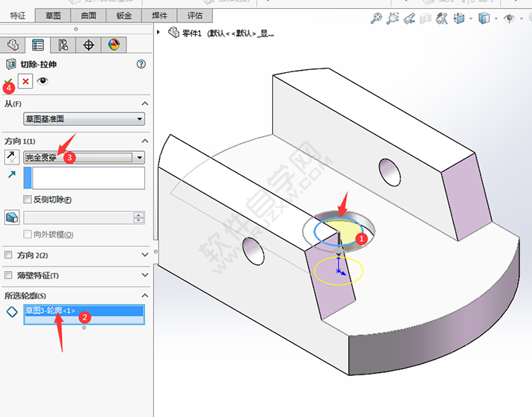Collapse the 所选轮廓(S) section chevron
The image size is (532, 417).
[145, 296]
